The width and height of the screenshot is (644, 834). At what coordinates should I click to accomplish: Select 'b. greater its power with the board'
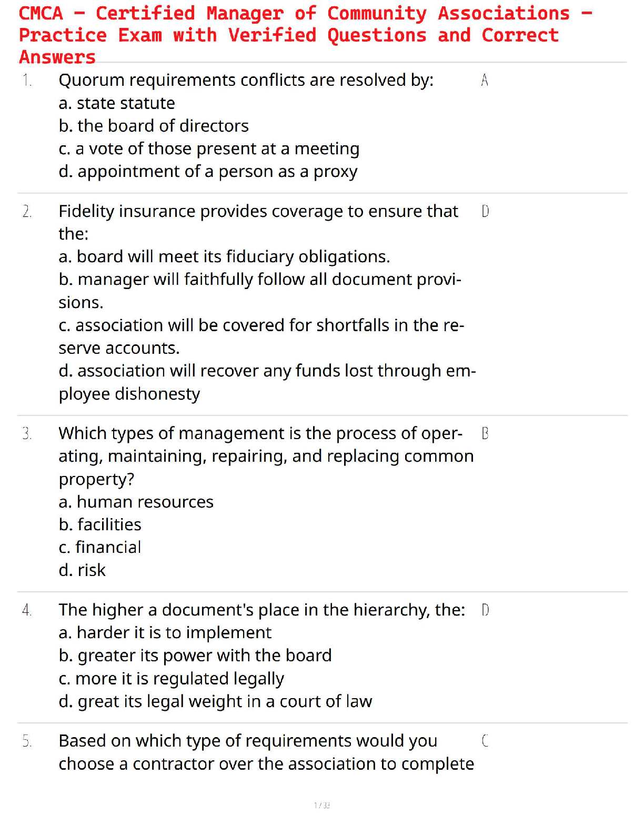pyautogui.click(x=195, y=656)
